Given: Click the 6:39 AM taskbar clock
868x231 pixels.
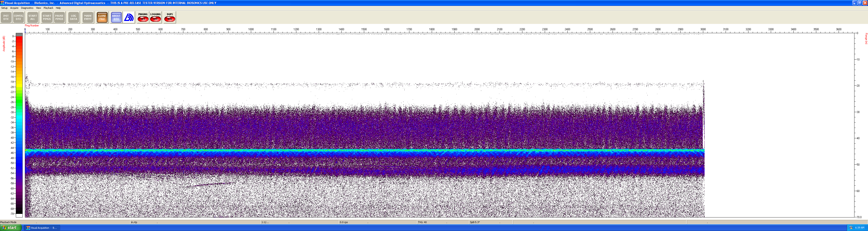Looking at the screenshot, I should [x=860, y=228].
